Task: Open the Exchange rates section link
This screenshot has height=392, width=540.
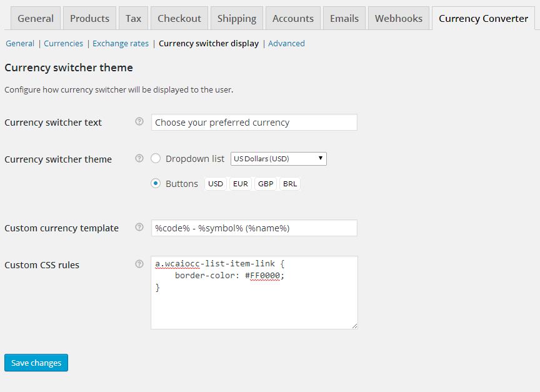Action: tap(121, 44)
